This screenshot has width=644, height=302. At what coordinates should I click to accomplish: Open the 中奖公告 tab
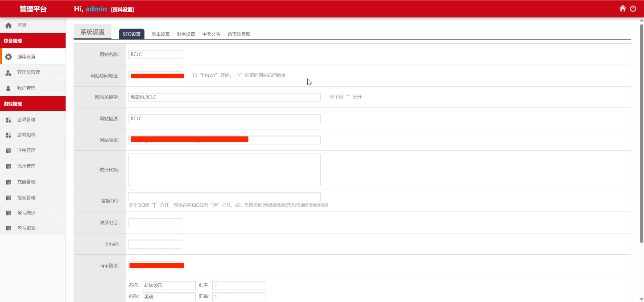pyautogui.click(x=211, y=34)
